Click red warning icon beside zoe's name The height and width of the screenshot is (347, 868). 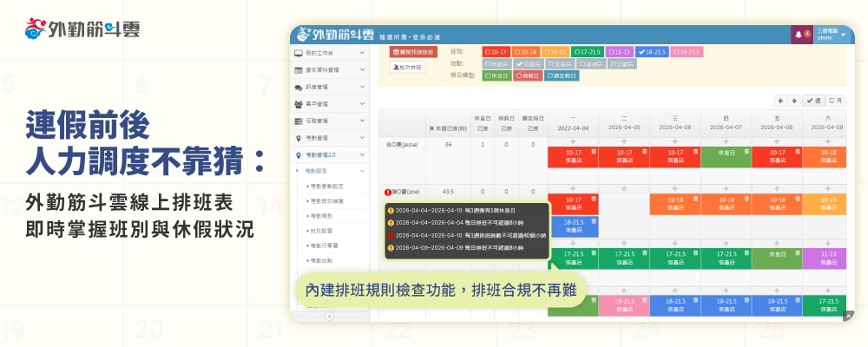[x=387, y=192]
